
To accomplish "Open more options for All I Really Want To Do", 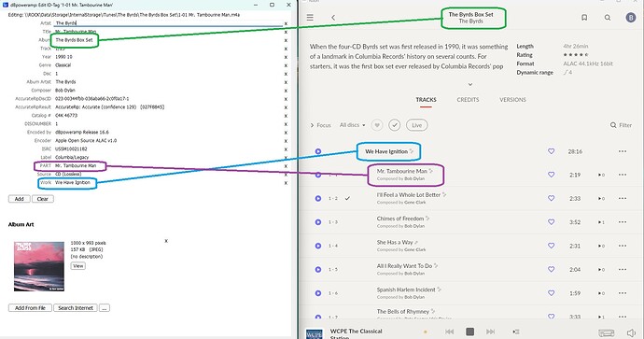I will coord(623,270).
